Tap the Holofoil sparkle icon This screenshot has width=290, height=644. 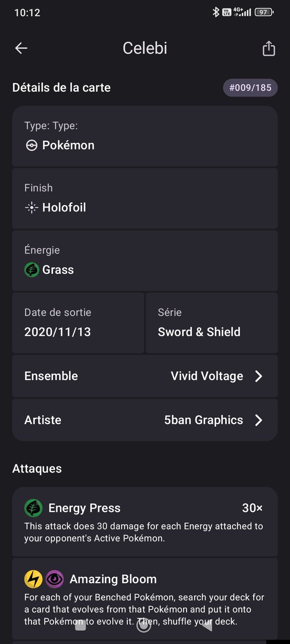(x=31, y=208)
